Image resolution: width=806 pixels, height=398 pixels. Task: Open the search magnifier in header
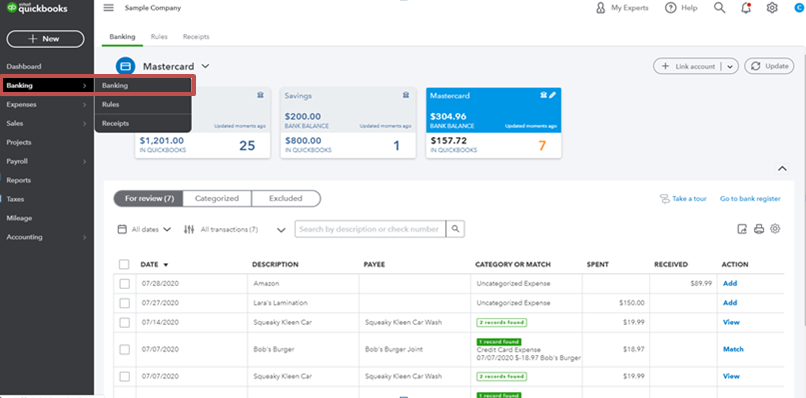coord(720,8)
